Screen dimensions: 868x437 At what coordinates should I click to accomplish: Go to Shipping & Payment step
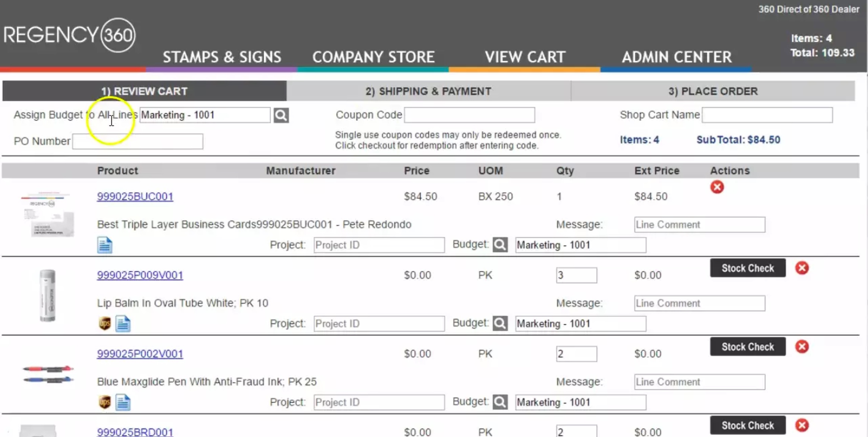[x=428, y=91]
